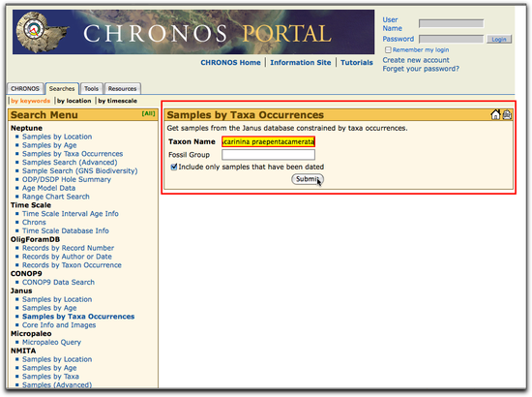Focus the Taxon Name text field
This screenshot has width=532, height=397.
268,141
